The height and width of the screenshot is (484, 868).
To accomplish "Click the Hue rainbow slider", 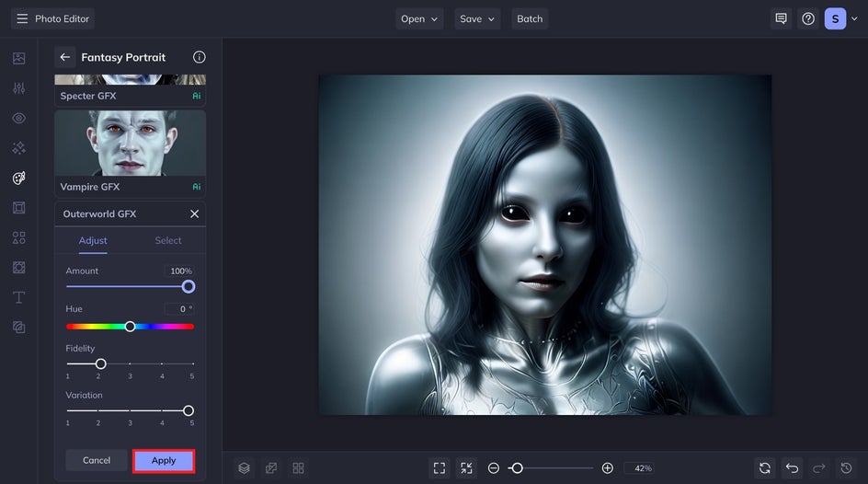I will 130,327.
